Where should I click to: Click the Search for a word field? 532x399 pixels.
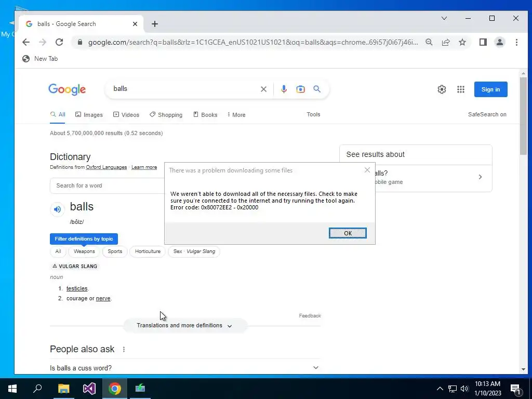click(x=107, y=185)
